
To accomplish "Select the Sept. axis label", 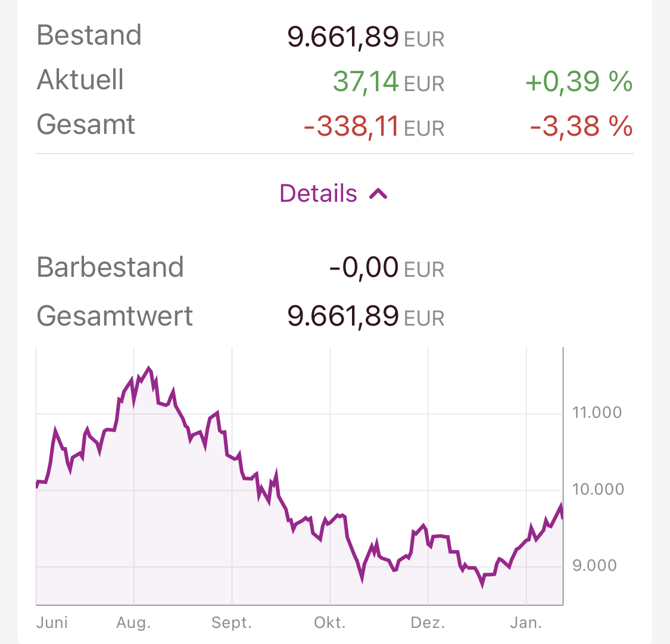I will [x=232, y=623].
